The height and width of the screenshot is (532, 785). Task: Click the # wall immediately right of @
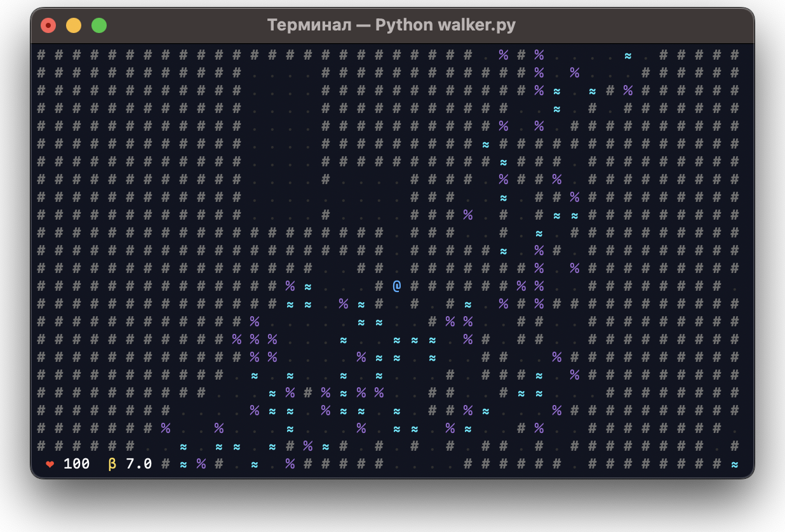[415, 286]
